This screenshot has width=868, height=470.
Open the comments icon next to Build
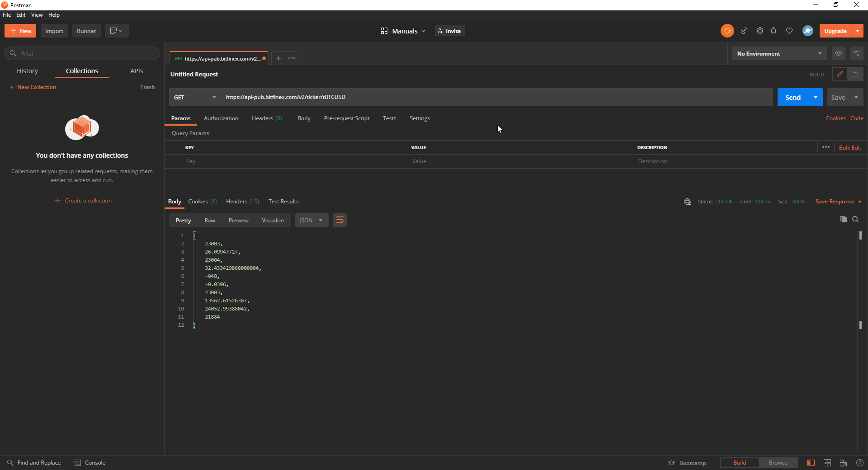coord(855,74)
